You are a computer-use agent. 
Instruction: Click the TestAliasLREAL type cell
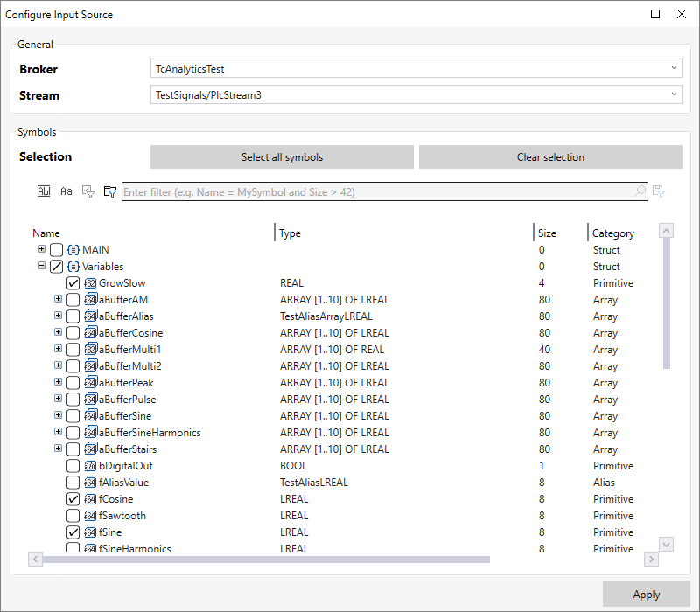(314, 483)
